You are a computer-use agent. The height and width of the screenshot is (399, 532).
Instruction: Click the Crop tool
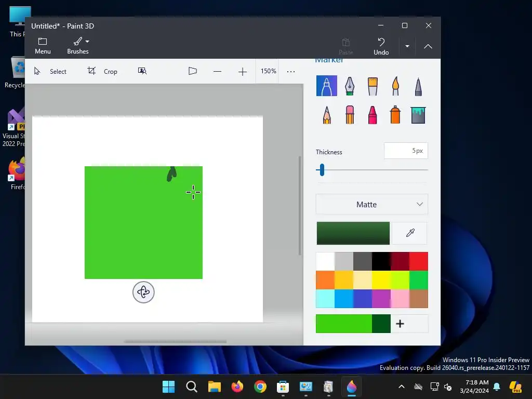102,71
